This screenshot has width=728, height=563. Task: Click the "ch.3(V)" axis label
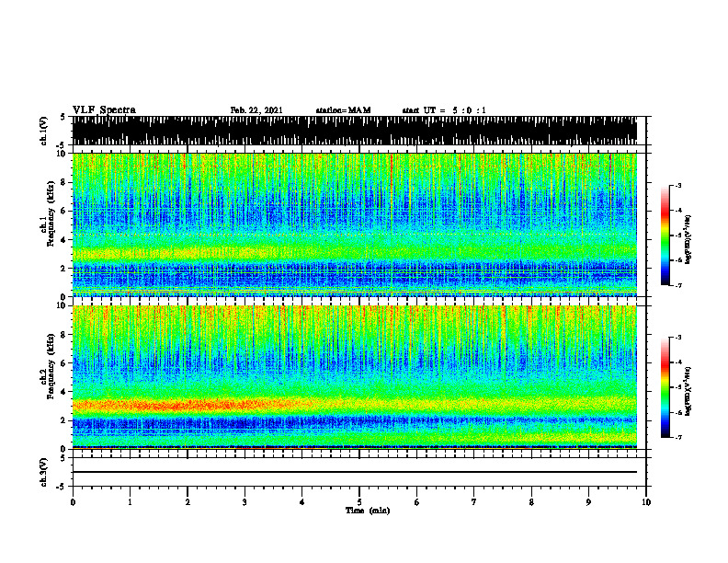(x=43, y=472)
